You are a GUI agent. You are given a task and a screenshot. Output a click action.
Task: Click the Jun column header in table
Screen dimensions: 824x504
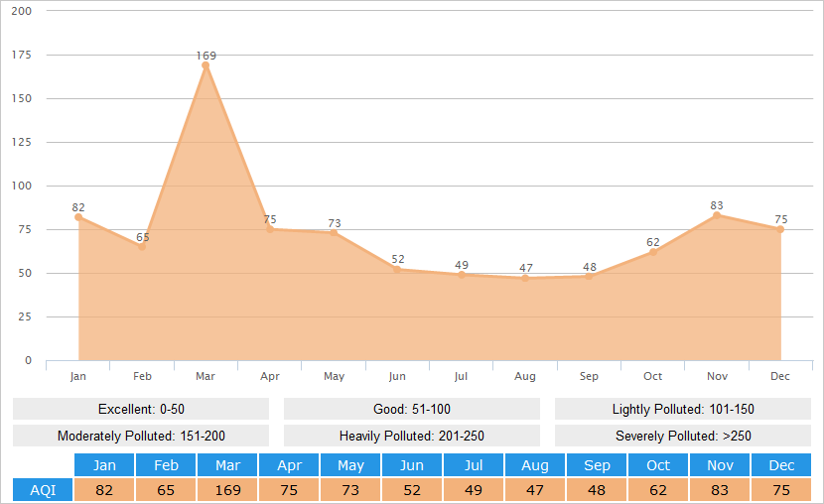[412, 465]
